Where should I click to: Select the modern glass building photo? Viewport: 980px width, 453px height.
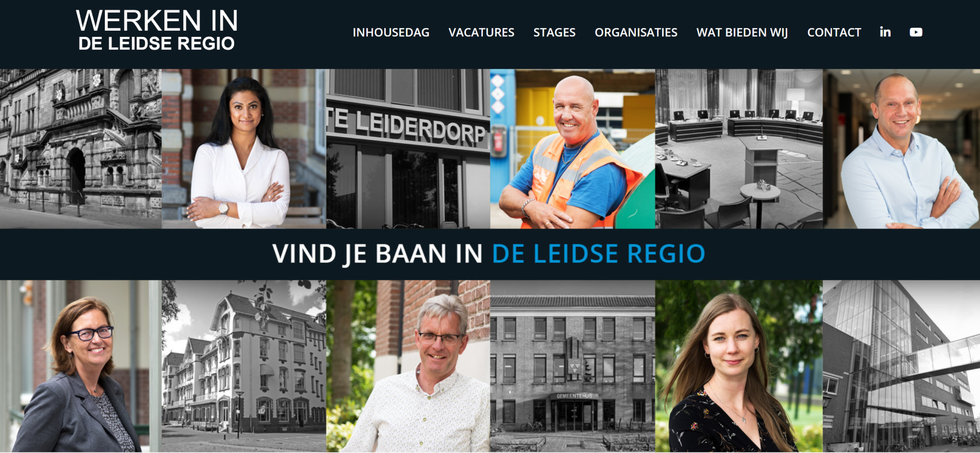pos(902,366)
